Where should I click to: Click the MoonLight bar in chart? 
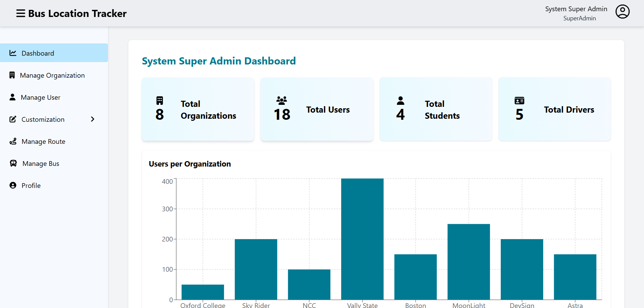tap(468, 262)
